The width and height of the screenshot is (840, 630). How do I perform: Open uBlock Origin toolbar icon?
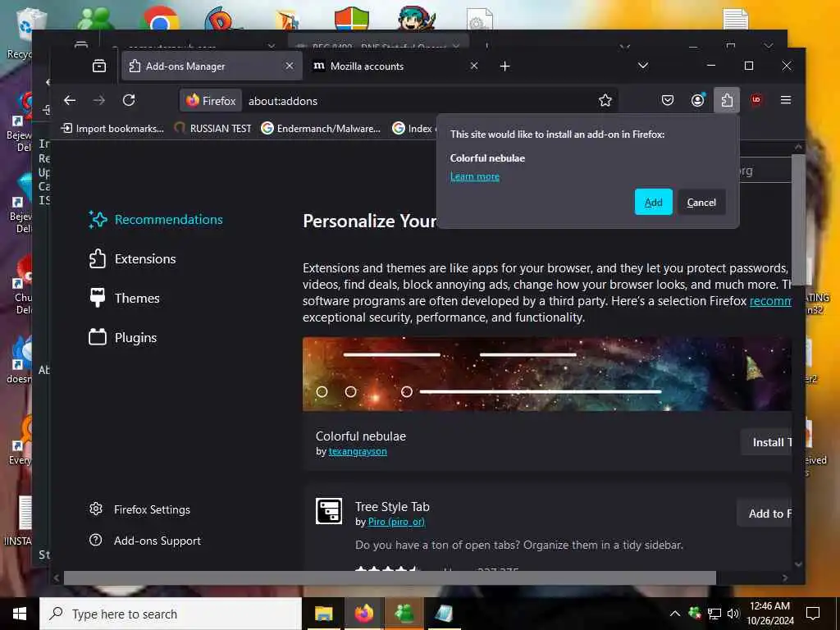[756, 100]
